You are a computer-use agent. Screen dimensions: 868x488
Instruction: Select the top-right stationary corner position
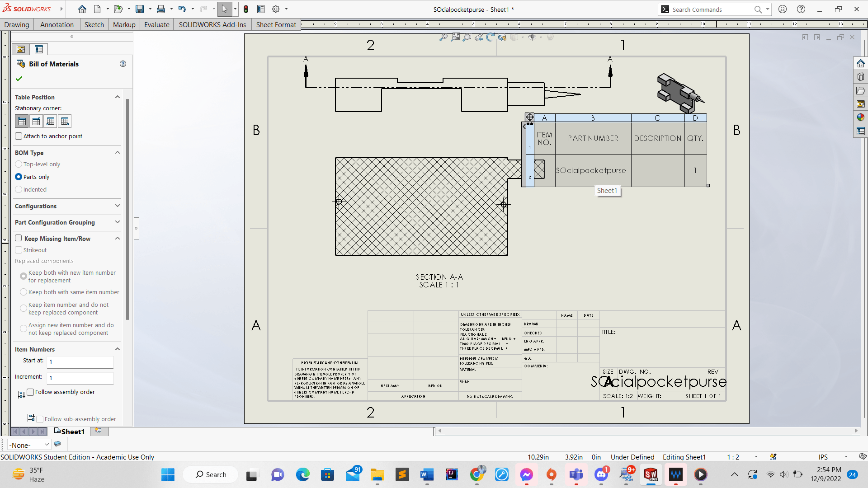[x=36, y=122]
